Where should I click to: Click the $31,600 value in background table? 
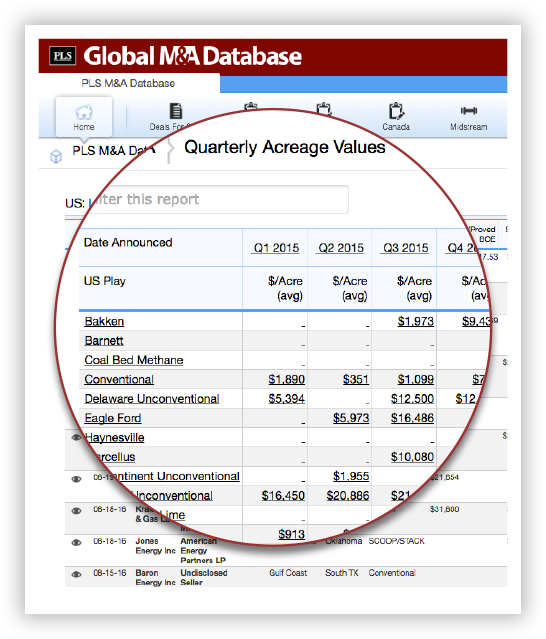pos(445,509)
